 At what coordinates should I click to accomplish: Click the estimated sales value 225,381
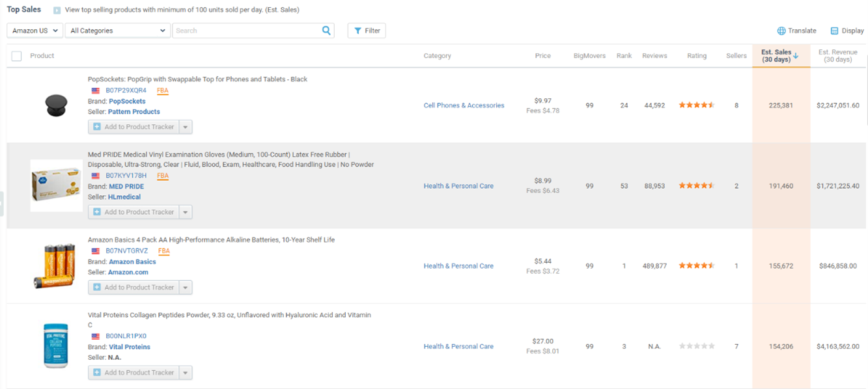781,105
